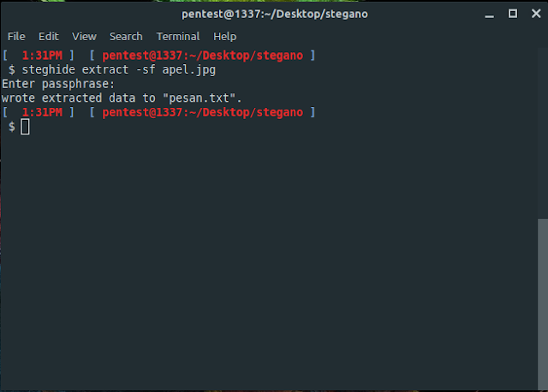Click the steghide extract command line

[x=112, y=70]
